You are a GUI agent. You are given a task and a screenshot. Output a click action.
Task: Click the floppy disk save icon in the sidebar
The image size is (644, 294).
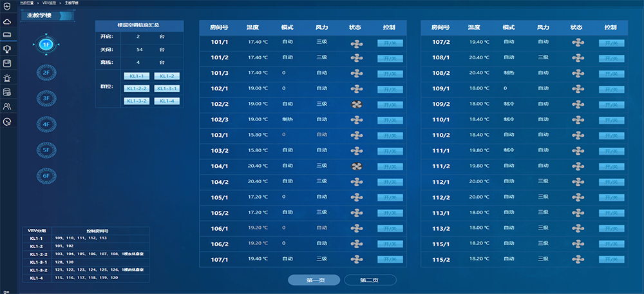(x=7, y=63)
